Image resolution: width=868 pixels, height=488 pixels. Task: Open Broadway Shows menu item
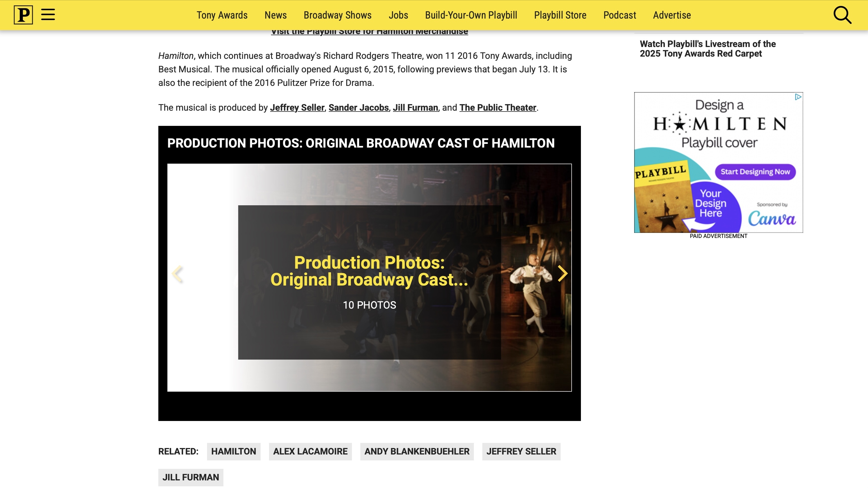tap(337, 15)
